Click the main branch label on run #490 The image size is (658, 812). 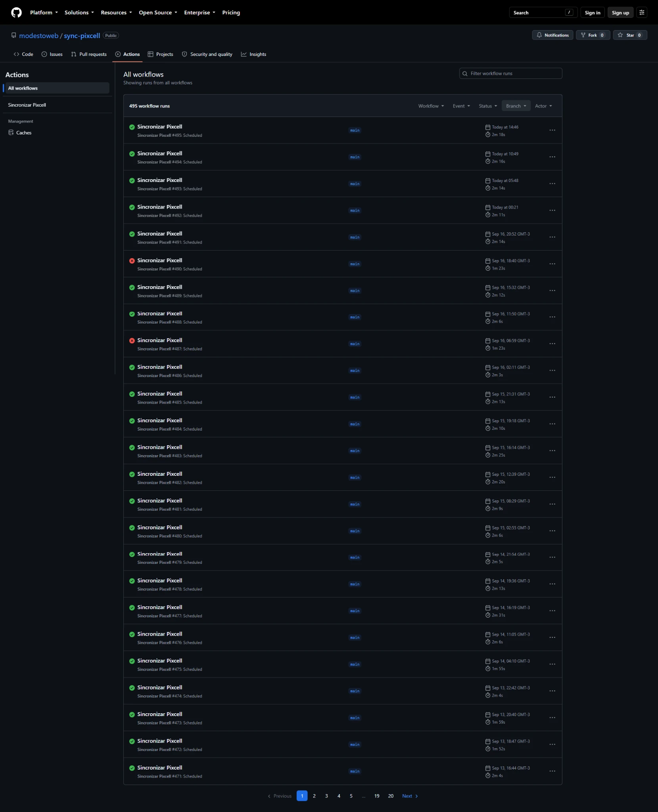tap(355, 264)
